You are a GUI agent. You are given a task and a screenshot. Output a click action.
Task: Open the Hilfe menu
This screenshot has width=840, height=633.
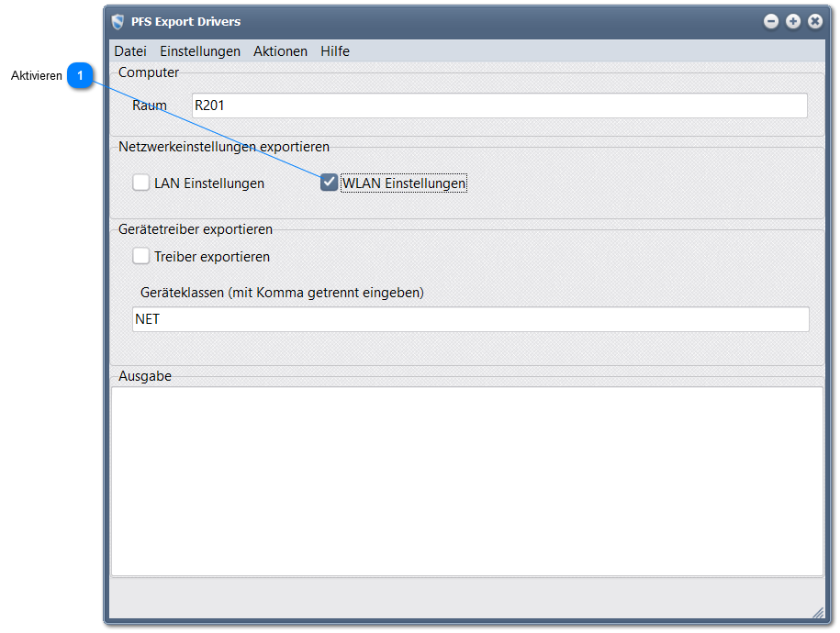pyautogui.click(x=335, y=51)
